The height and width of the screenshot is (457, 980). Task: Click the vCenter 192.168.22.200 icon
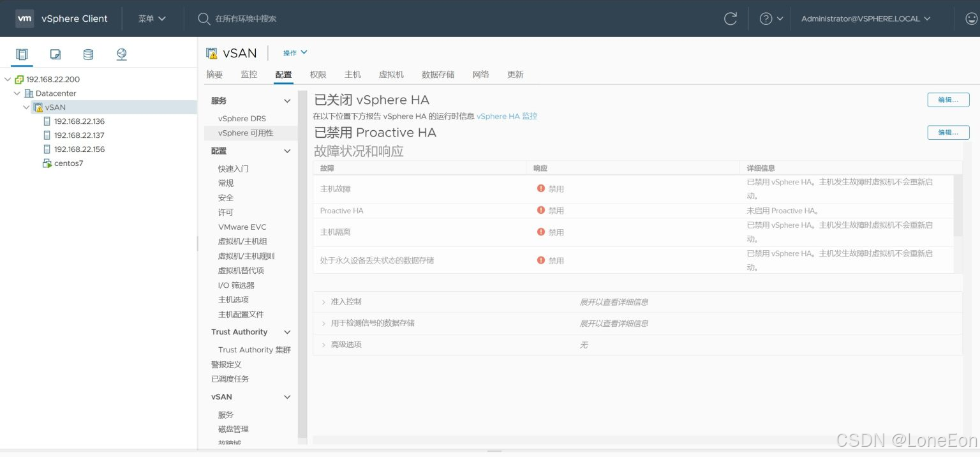click(20, 79)
